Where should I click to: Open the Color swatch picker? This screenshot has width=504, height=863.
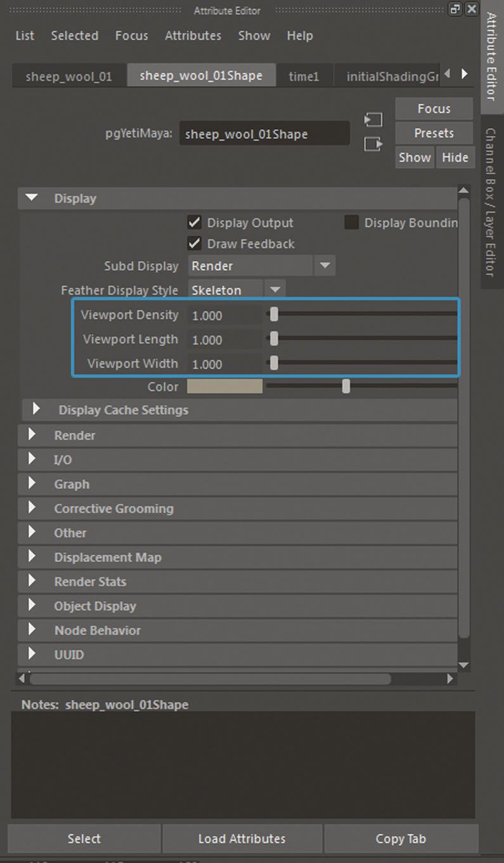pyautogui.click(x=224, y=386)
